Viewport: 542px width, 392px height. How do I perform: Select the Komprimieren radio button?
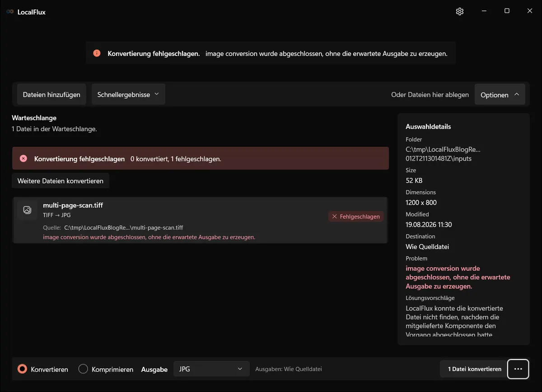point(83,369)
